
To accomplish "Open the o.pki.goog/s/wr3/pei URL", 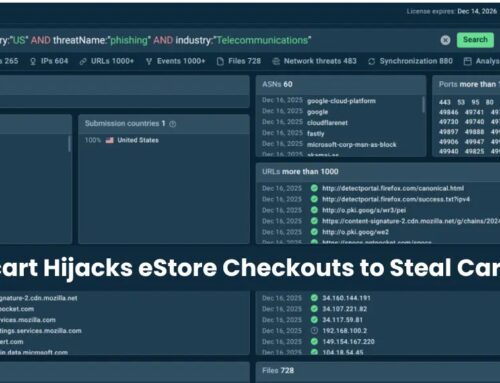I will [364, 210].
